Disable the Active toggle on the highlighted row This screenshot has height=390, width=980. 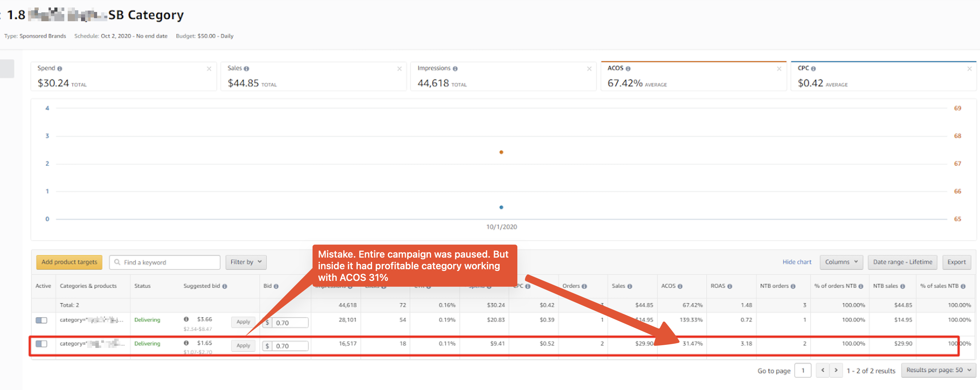coord(41,343)
